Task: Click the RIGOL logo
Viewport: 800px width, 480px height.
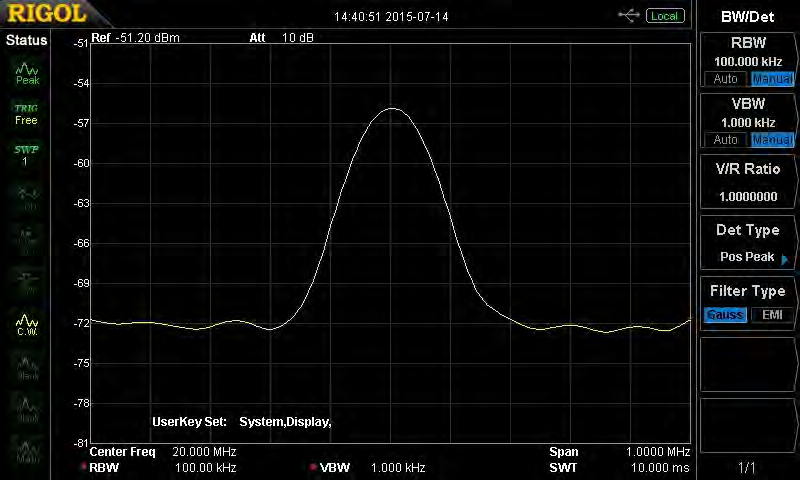Action: click(x=47, y=13)
